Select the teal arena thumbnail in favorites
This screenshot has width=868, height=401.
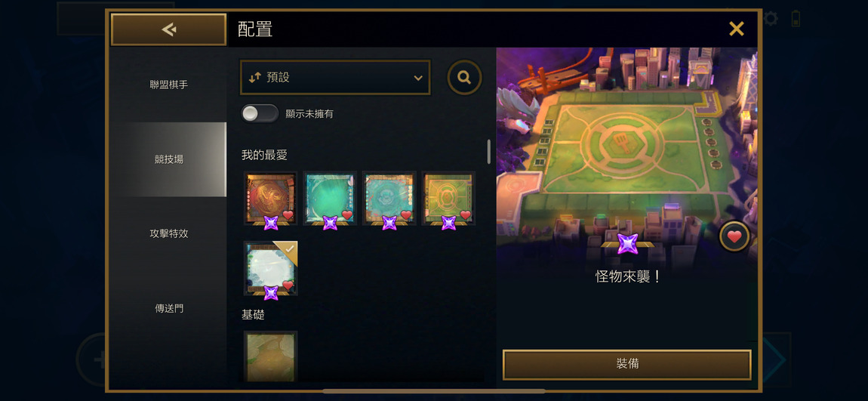(330, 199)
